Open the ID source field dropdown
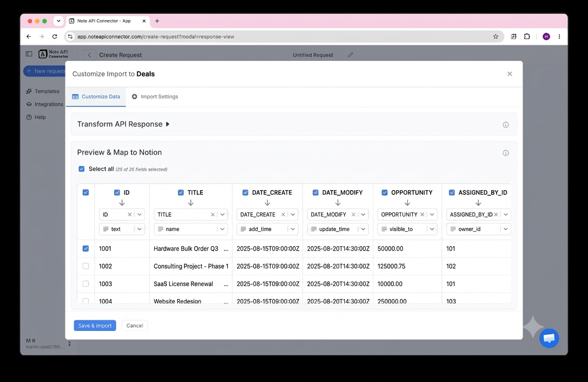588x382 pixels. tap(140, 214)
